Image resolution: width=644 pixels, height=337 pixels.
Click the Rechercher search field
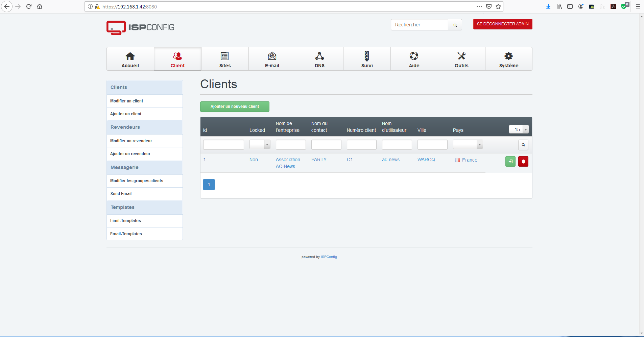[x=420, y=25]
